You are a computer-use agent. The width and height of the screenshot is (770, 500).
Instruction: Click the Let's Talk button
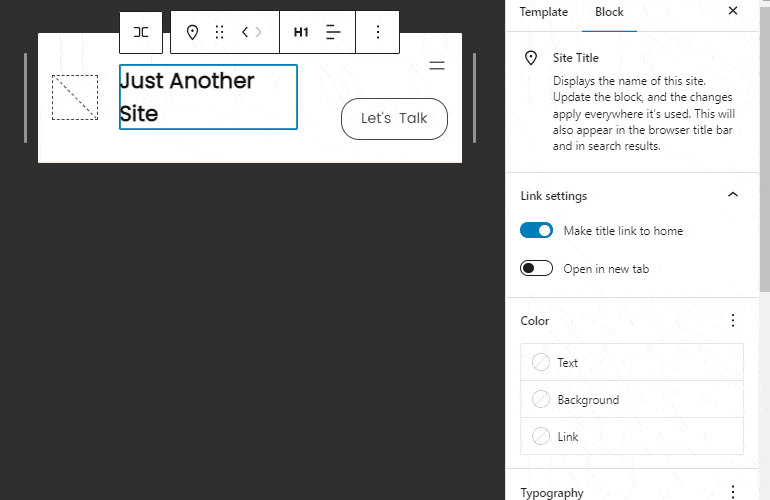point(394,119)
